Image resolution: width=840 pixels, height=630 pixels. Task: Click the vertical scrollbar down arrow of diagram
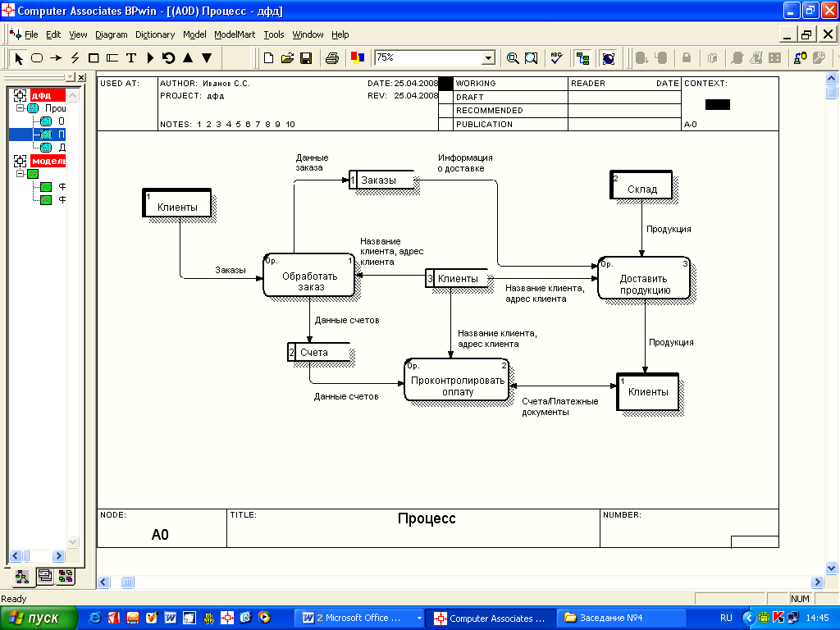point(831,568)
